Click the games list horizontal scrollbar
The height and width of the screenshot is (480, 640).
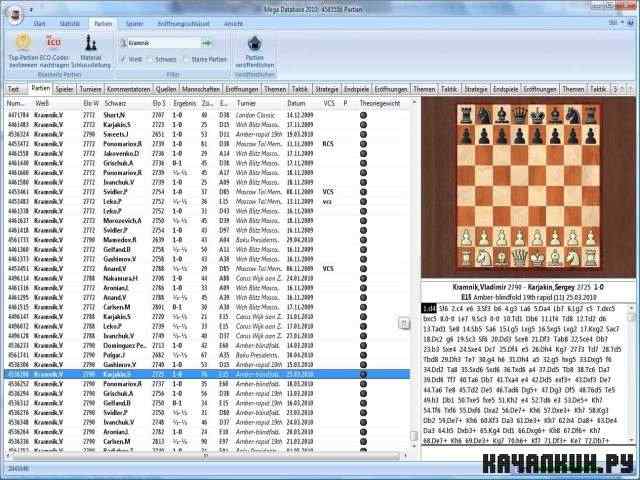[206, 456]
